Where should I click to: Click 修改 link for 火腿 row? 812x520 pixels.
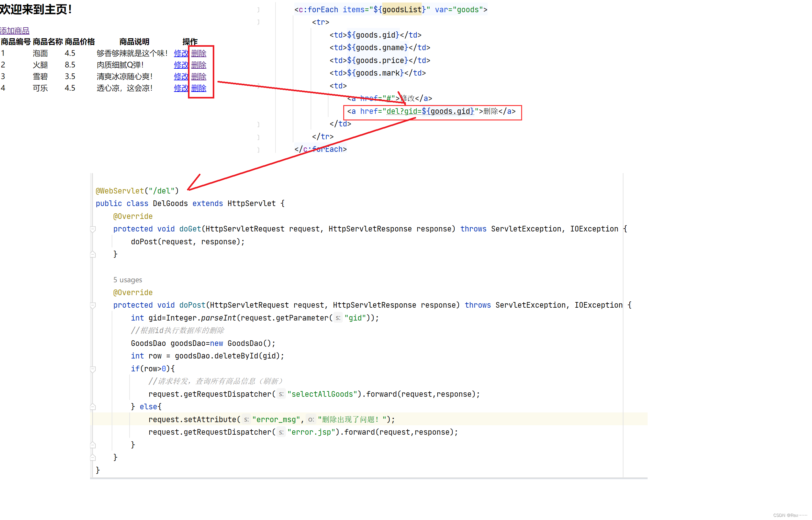(x=181, y=65)
